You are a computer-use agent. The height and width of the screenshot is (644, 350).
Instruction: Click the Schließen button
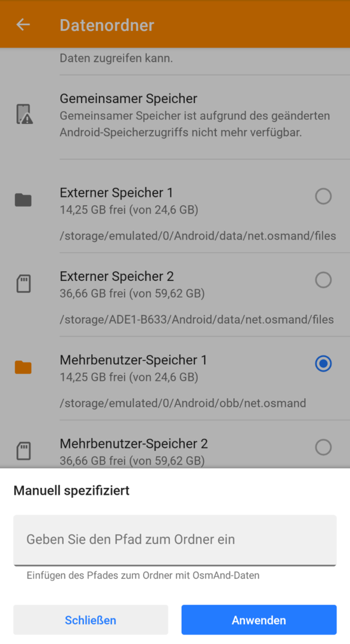pos(91,620)
